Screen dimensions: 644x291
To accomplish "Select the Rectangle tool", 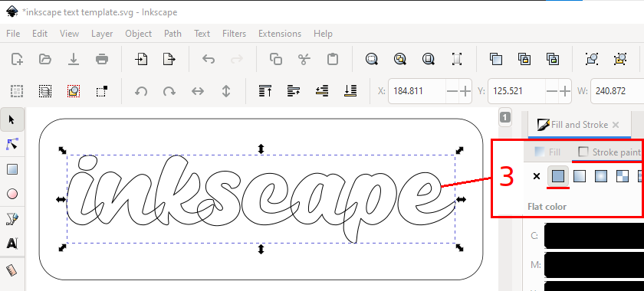I will point(12,169).
